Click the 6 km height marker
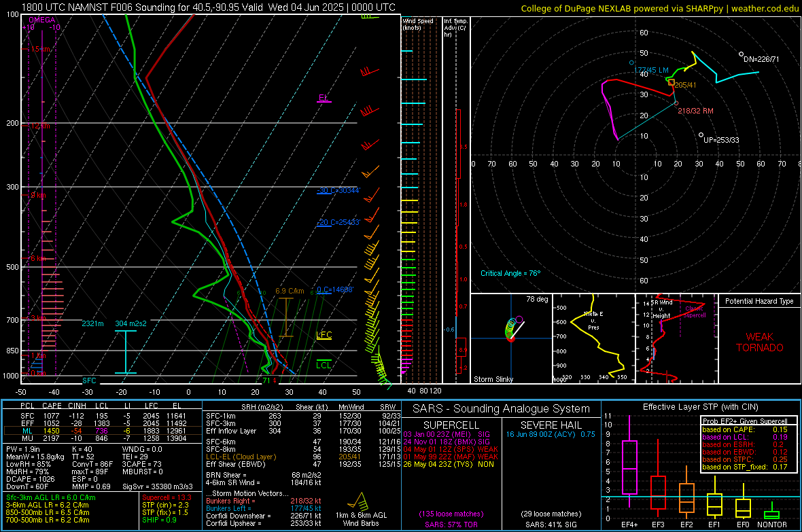 [x=38, y=258]
